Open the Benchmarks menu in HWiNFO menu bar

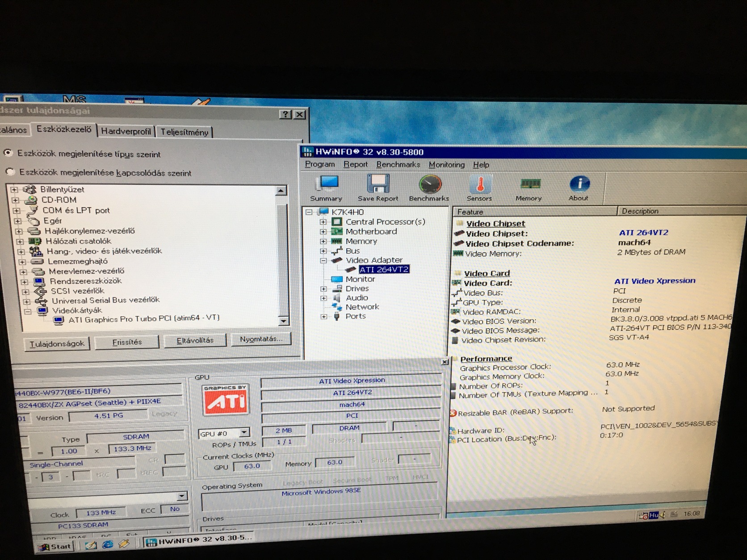click(398, 164)
